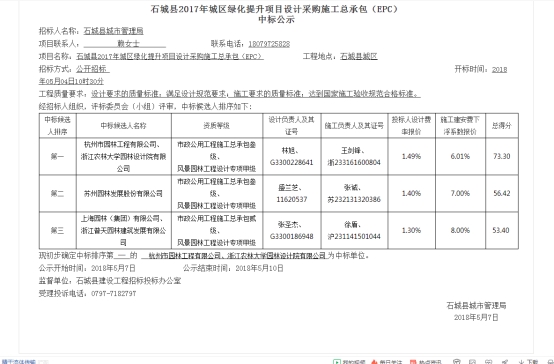Click the 每日关注 flame icon
554x364 pixels.
(374, 362)
